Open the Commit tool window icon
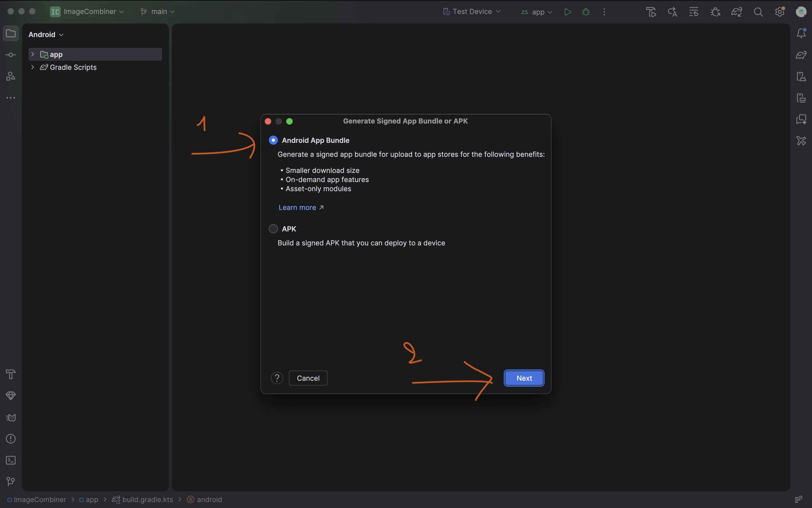 (11, 55)
